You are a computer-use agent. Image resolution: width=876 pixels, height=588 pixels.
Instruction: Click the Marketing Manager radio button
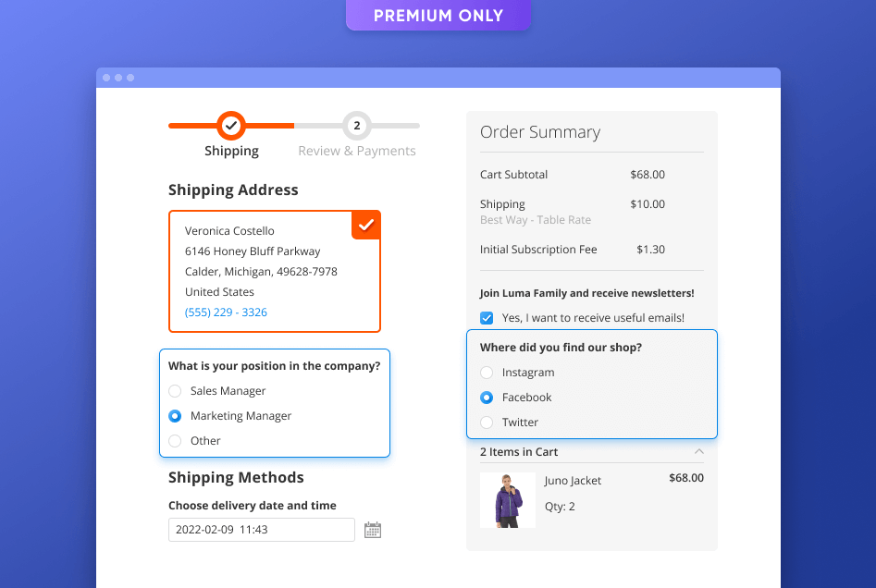(175, 416)
